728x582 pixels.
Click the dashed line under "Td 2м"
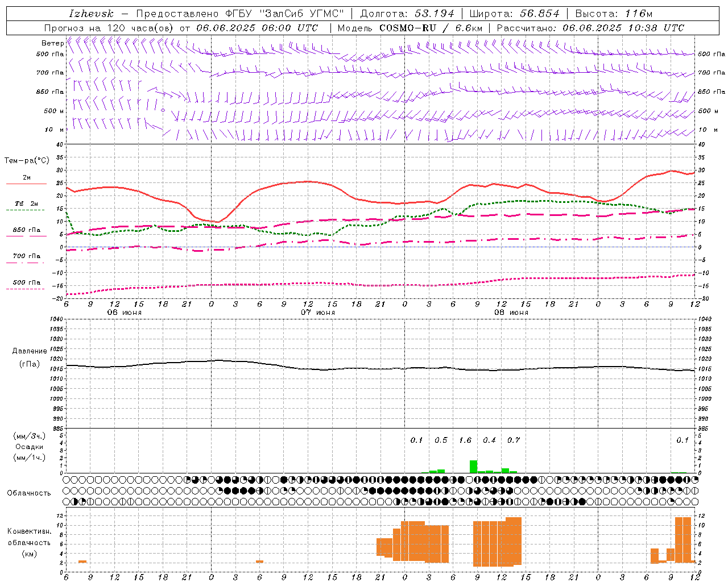26,210
